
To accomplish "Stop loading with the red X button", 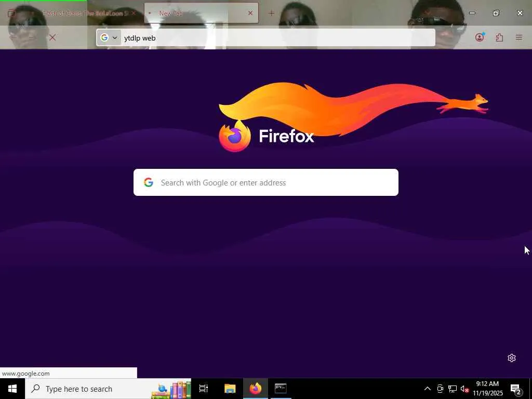I will click(x=52, y=37).
